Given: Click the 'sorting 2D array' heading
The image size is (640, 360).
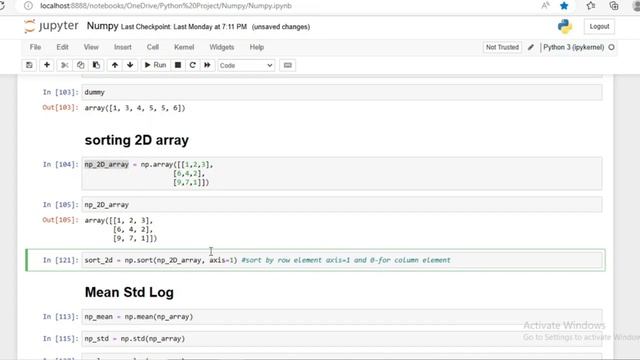Looking at the screenshot, I should (137, 140).
